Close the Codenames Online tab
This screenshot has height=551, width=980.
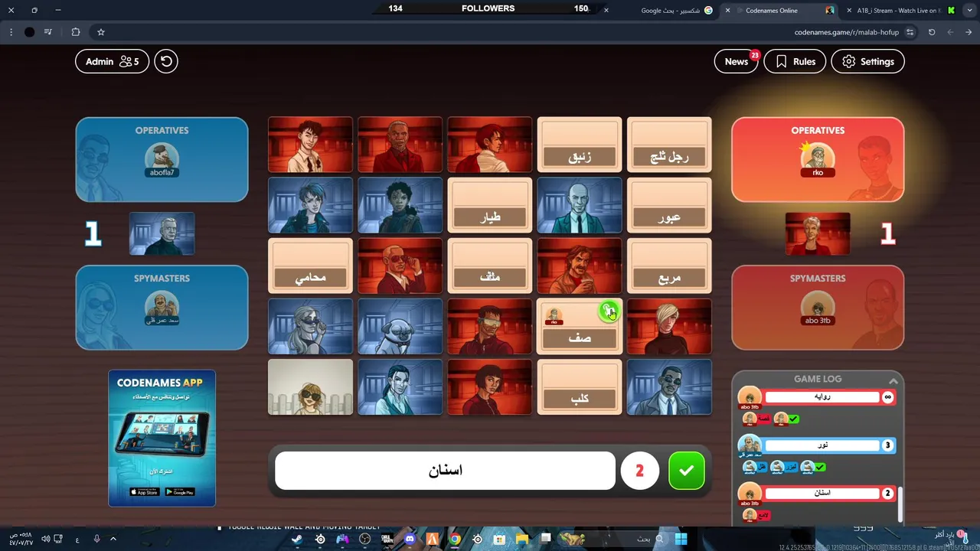727,10
